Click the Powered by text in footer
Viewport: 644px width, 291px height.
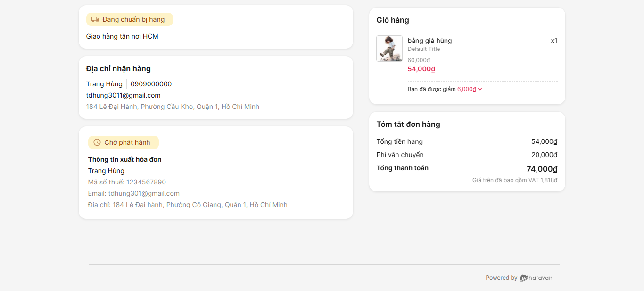click(x=502, y=278)
